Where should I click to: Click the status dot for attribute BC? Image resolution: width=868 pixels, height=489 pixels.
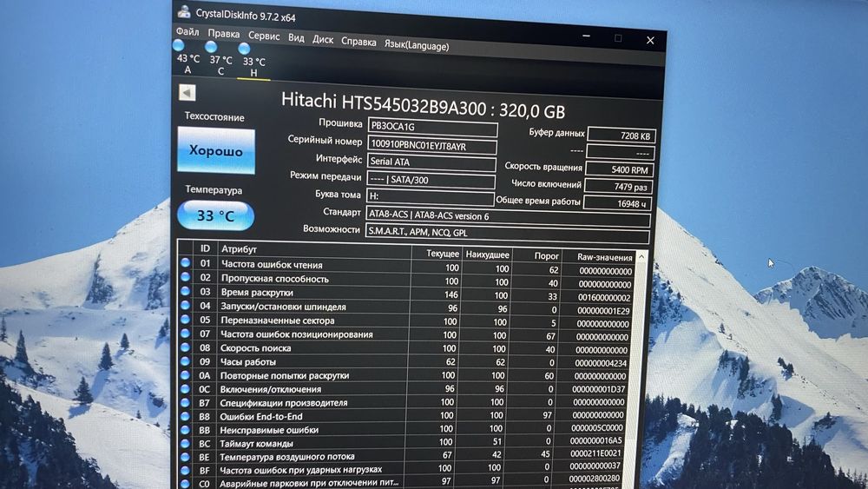click(185, 443)
